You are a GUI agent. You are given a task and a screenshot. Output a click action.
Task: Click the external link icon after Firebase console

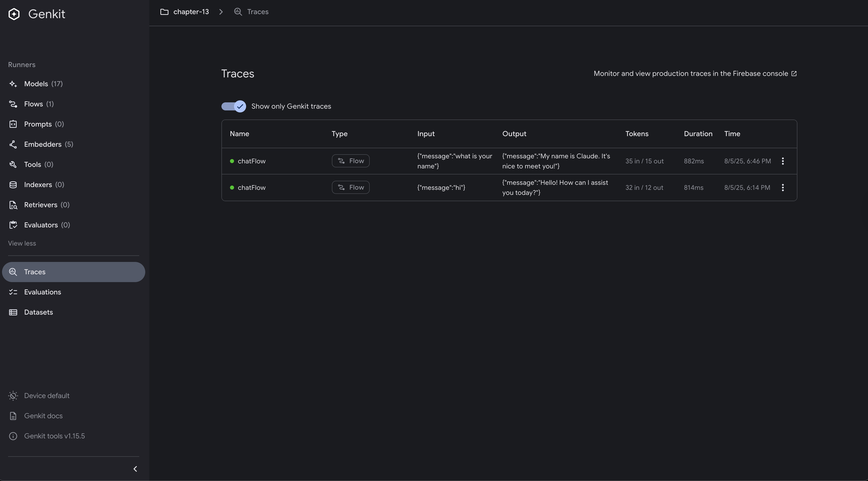coord(794,73)
